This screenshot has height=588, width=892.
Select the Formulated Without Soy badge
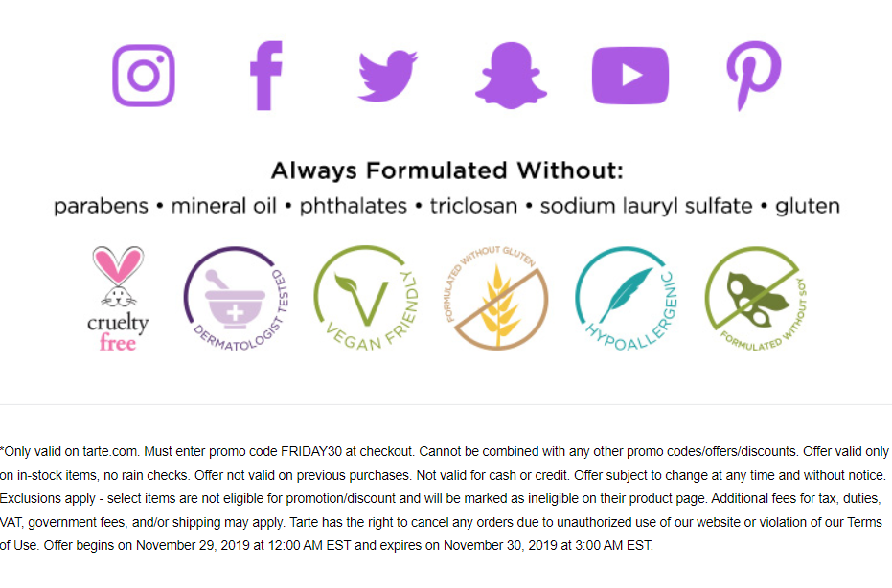point(756,299)
